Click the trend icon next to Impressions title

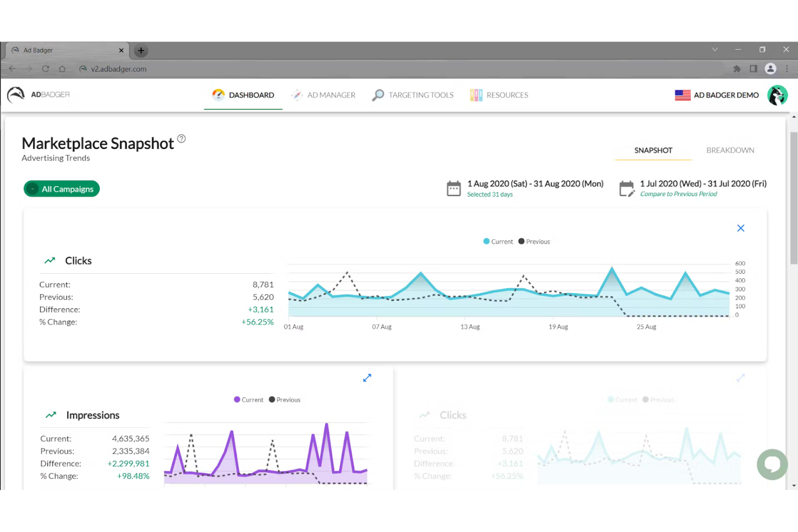coord(51,415)
